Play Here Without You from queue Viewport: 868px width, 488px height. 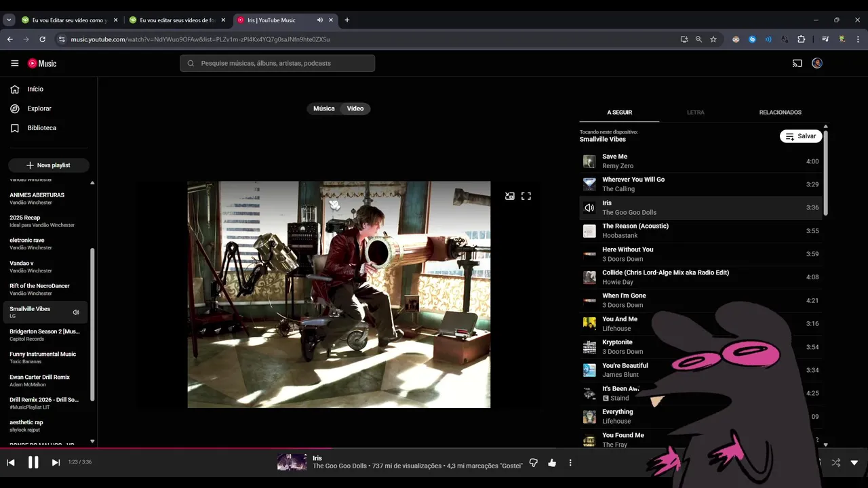click(701, 254)
